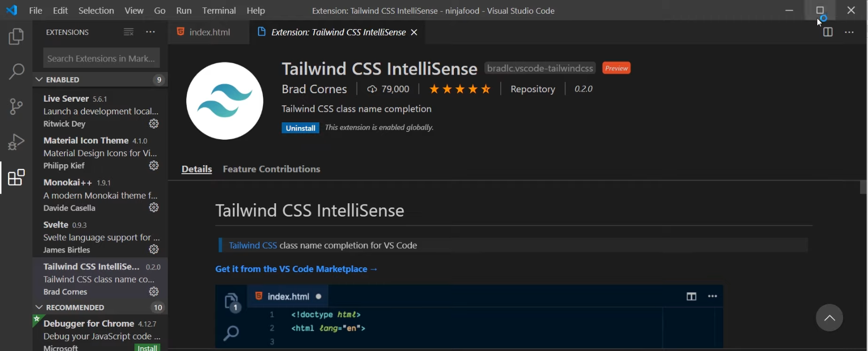Open the Search view in activity bar
The height and width of the screenshot is (351, 868).
click(16, 71)
